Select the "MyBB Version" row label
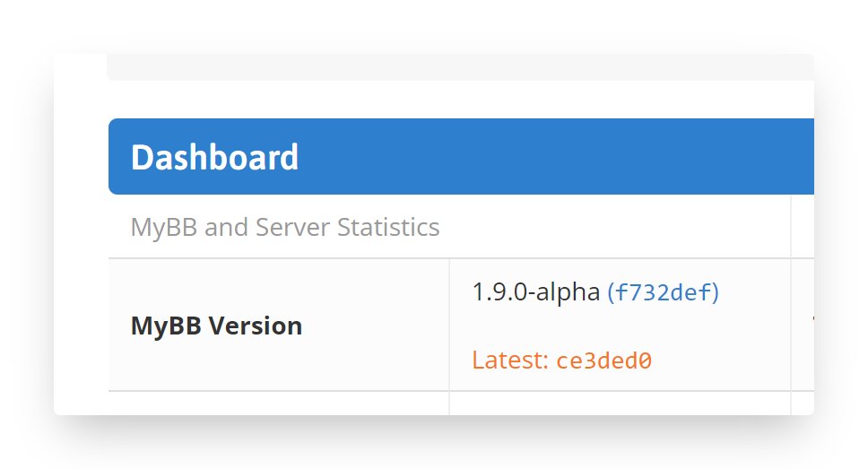The width and height of the screenshot is (868, 469). pyautogui.click(x=216, y=326)
